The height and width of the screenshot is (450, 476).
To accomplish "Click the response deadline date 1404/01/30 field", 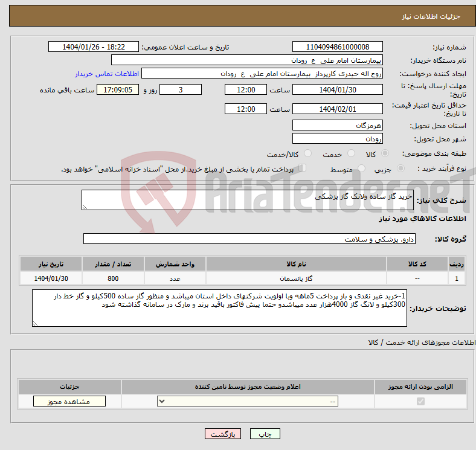I will tap(338, 89).
